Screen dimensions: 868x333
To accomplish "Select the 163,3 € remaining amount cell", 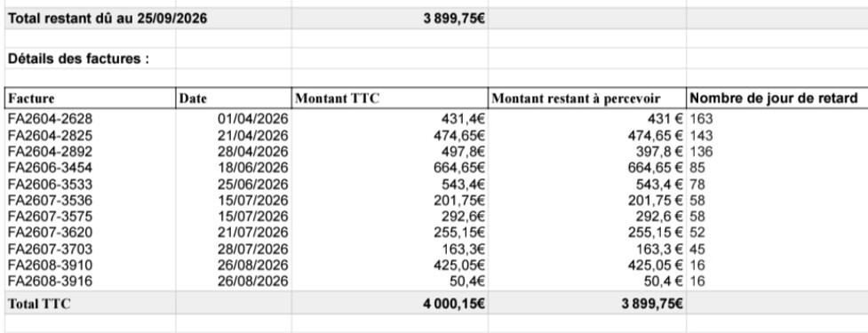I will [x=587, y=249].
